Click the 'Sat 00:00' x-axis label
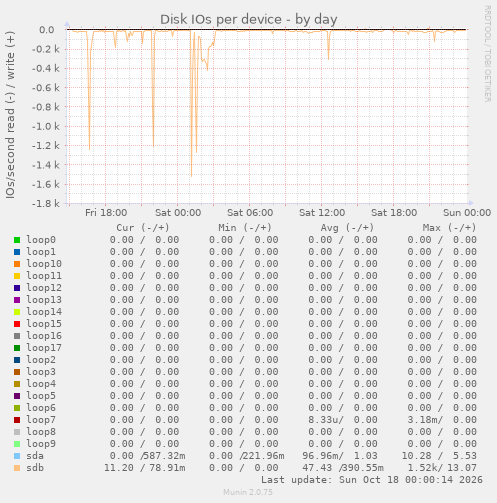This screenshot has height=503, width=497. click(x=178, y=213)
